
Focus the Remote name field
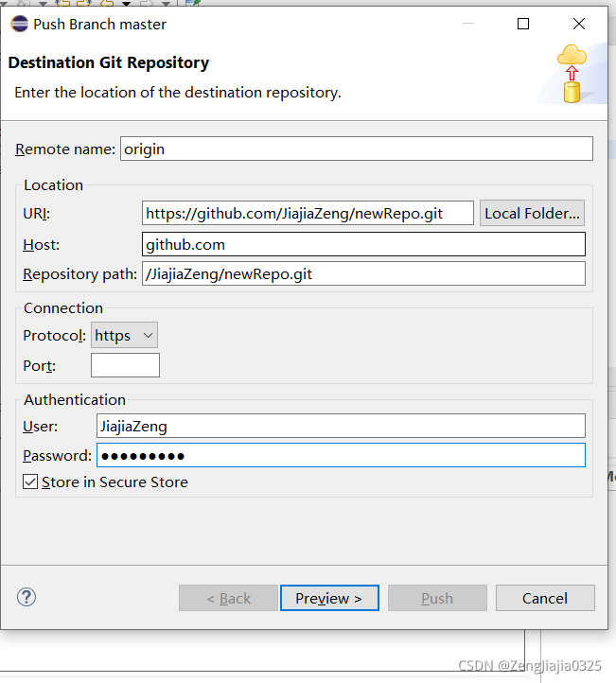pyautogui.click(x=357, y=149)
